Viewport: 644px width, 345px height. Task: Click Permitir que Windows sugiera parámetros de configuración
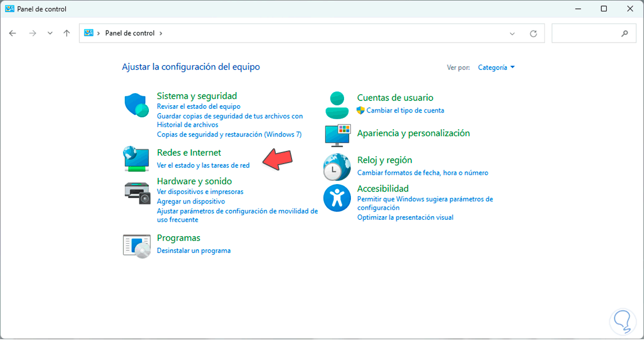tap(425, 204)
